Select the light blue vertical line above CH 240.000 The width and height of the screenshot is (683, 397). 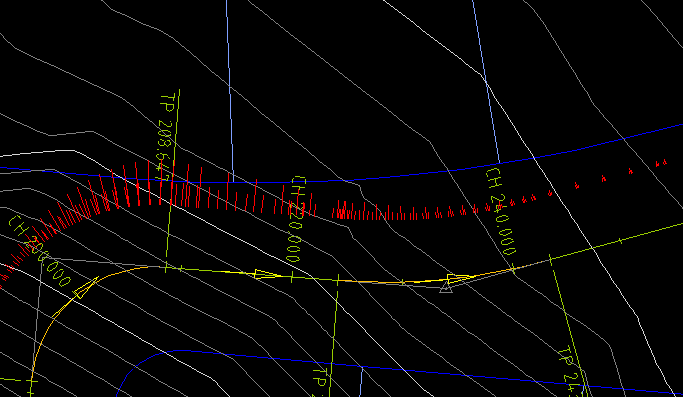click(486, 81)
